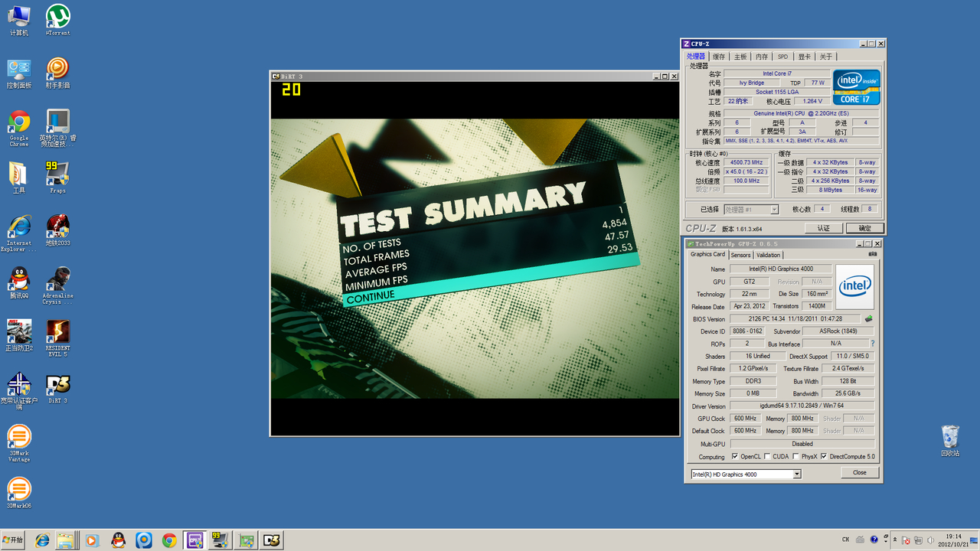This screenshot has height=551, width=980.
Task: Click AVERAGE FPS value 47.57
Action: [x=616, y=236]
